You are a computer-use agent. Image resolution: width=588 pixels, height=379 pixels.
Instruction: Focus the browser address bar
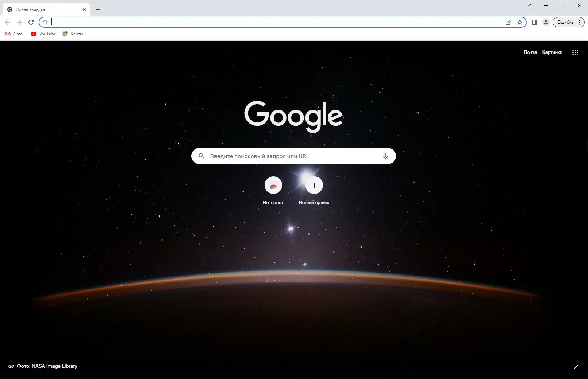pyautogui.click(x=283, y=22)
